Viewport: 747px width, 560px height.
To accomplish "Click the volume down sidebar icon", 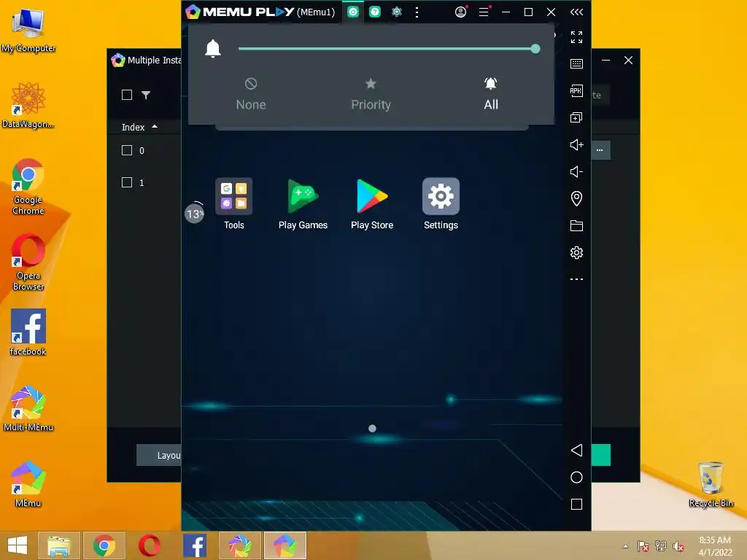I will (x=576, y=171).
